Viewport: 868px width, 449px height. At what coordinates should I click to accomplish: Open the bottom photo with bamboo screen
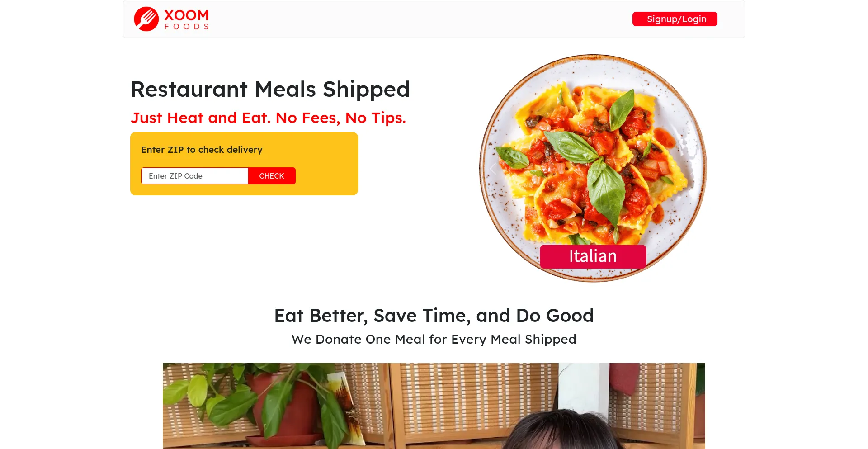pyautogui.click(x=434, y=406)
